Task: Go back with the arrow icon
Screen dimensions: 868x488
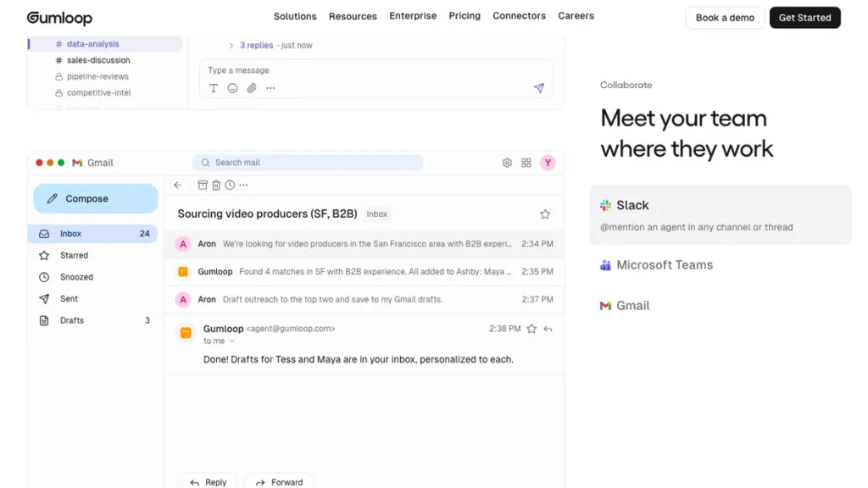Action: click(178, 186)
